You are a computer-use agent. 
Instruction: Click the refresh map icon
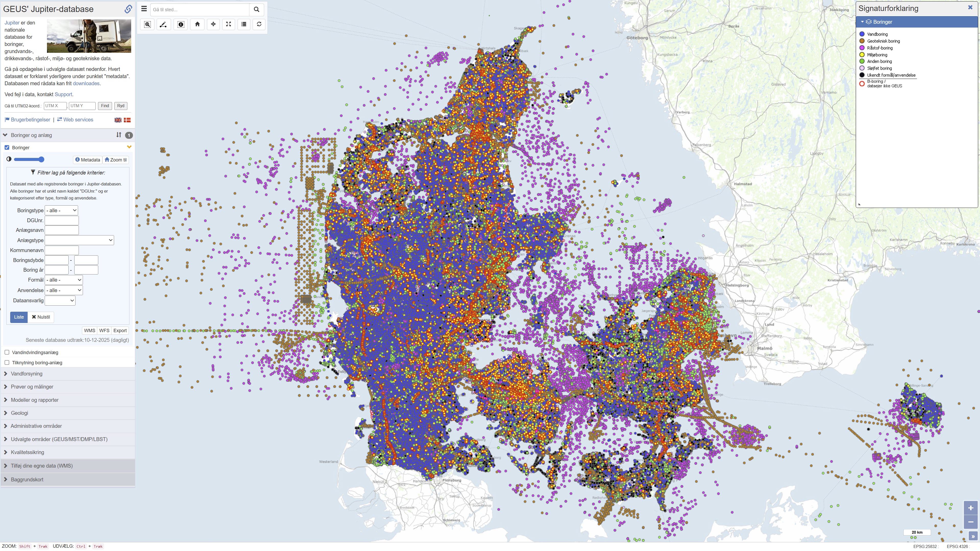coord(259,24)
